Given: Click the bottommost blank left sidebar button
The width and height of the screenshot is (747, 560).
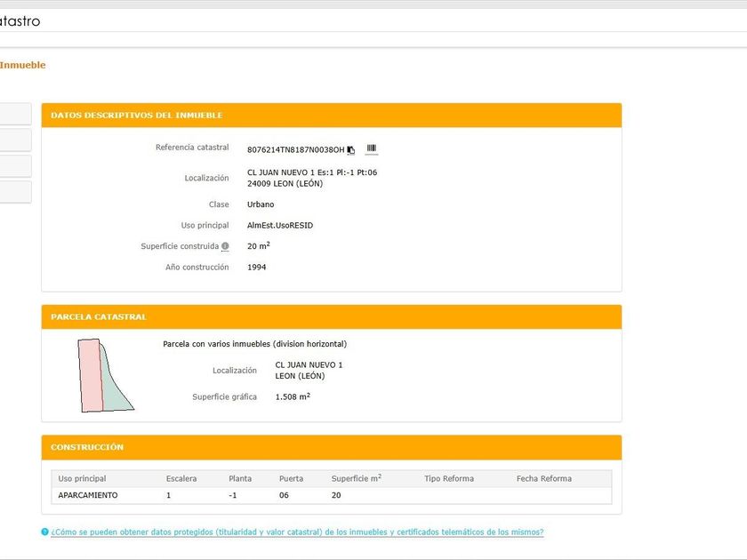Looking at the screenshot, I should click(14, 192).
